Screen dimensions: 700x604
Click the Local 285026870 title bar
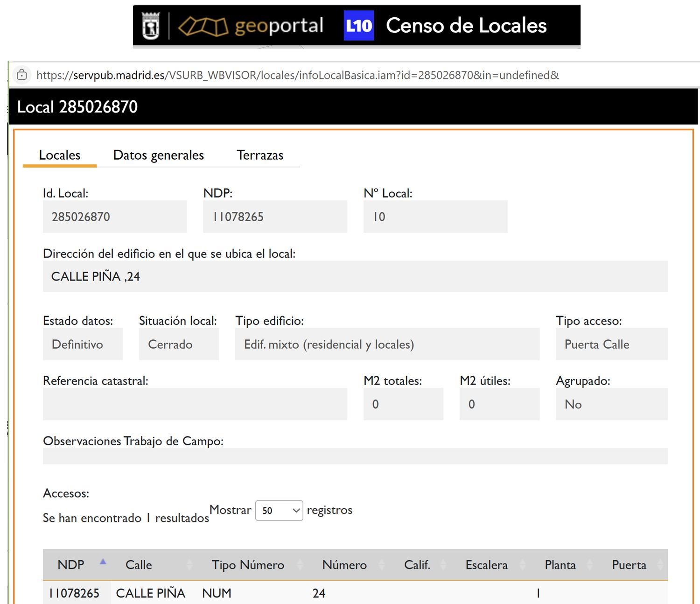point(353,107)
